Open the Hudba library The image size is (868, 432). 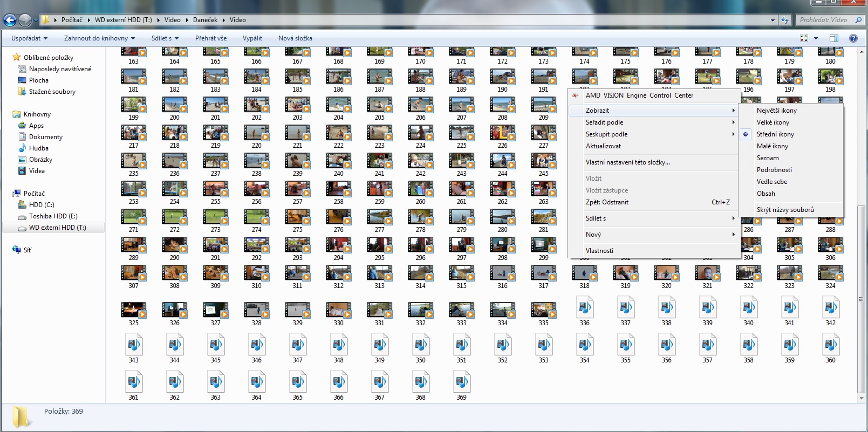tap(39, 148)
